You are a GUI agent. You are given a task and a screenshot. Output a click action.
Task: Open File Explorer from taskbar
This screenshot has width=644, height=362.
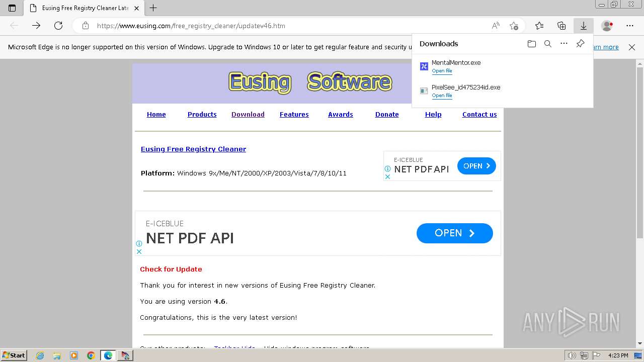57,355
